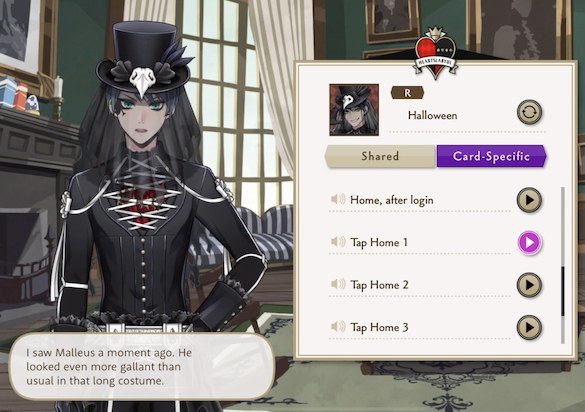Click the voice list scrollbar

[x=563, y=265]
